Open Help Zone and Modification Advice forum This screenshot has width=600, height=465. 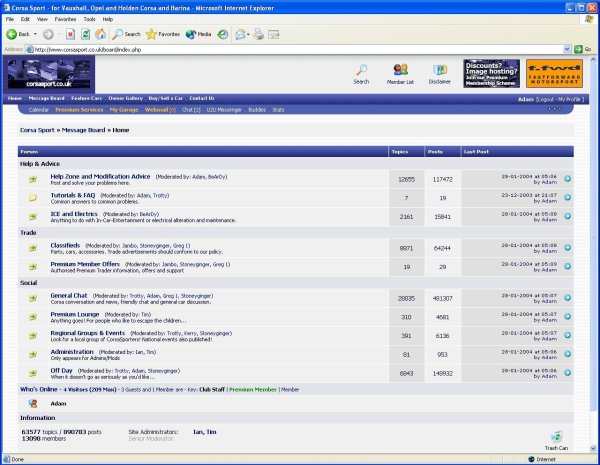(x=100, y=176)
